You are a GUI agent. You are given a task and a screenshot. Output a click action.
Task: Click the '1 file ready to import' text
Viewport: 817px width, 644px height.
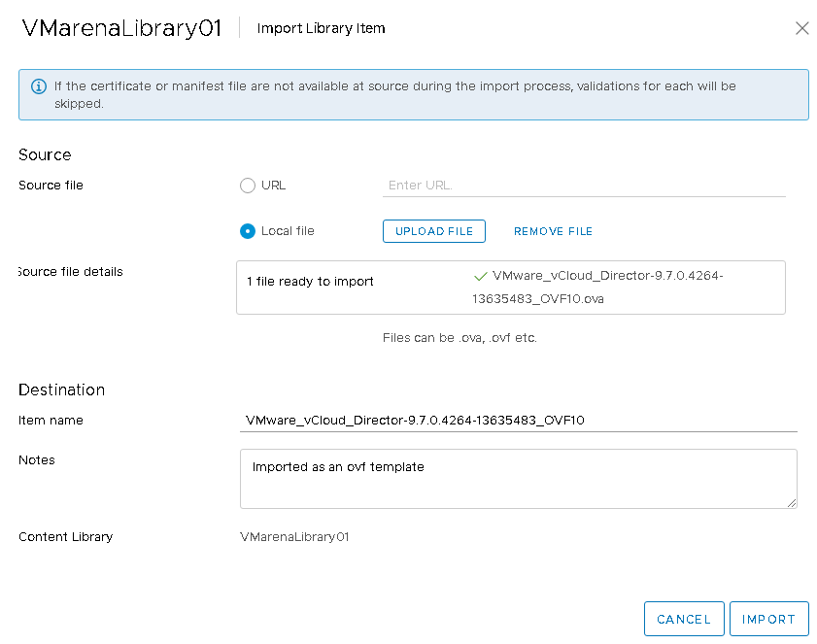point(310,282)
